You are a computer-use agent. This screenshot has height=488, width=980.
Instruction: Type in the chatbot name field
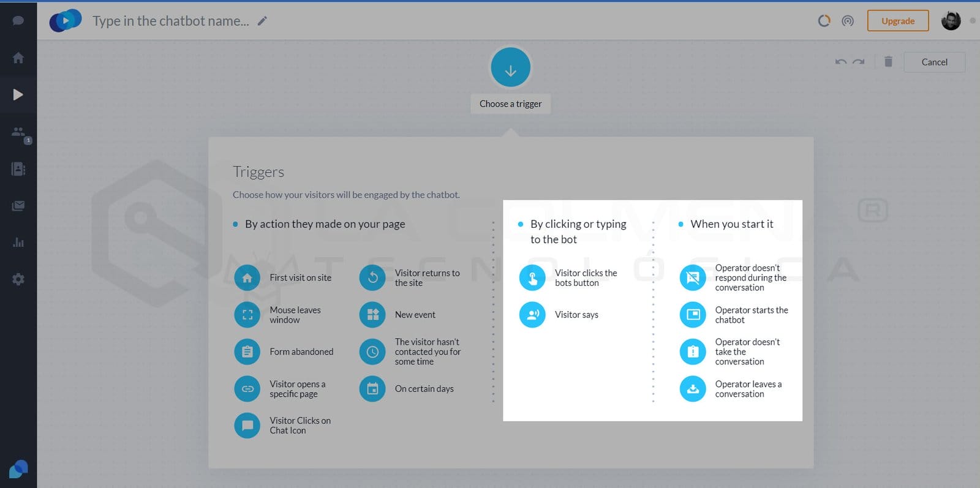pyautogui.click(x=171, y=21)
